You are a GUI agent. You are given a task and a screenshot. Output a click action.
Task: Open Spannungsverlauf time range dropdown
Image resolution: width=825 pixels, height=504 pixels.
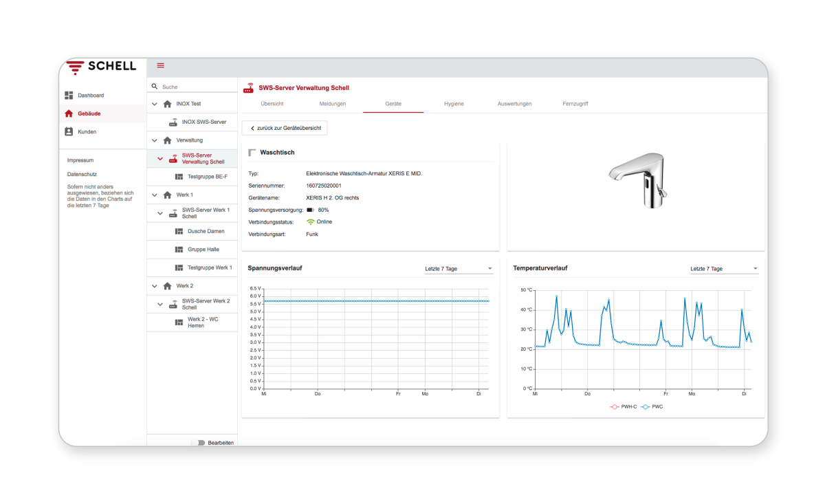coord(459,269)
